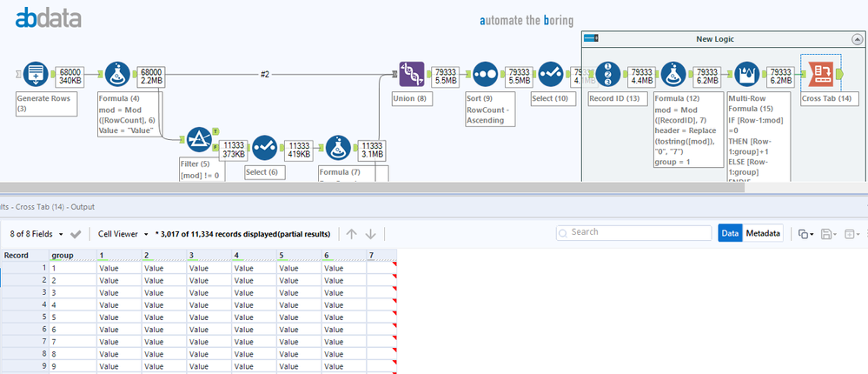Click the save results icon
868x374 pixels.
pyautogui.click(x=826, y=234)
